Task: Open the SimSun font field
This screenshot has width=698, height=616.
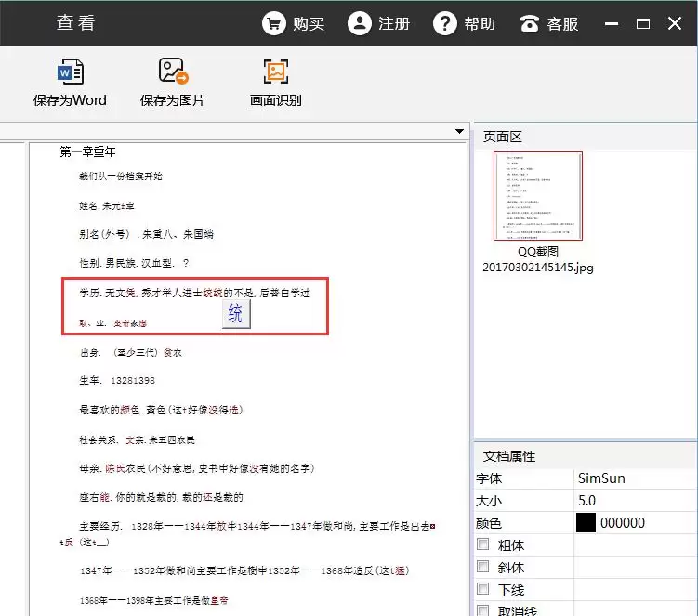Action: pyautogui.click(x=635, y=478)
